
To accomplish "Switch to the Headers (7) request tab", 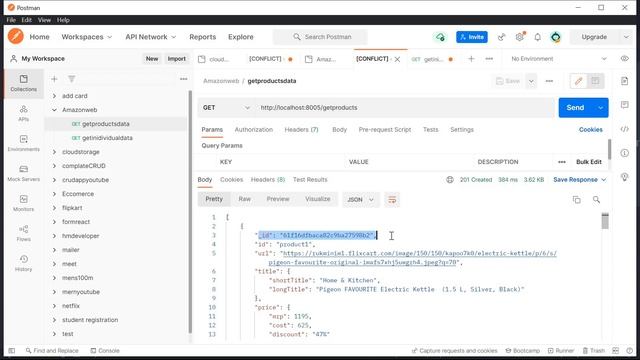I will tap(301, 129).
